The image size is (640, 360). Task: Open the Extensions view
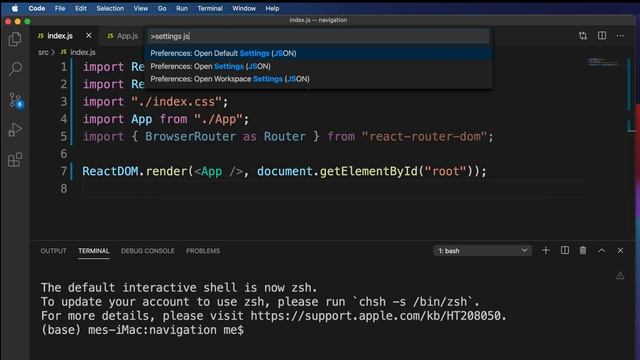15,160
